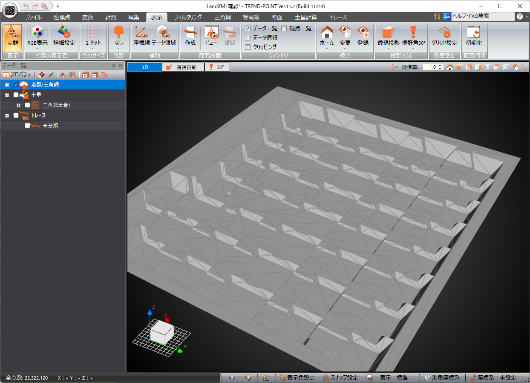
Task: Toggle the クリッピング window checkbox
Action: click(x=248, y=47)
